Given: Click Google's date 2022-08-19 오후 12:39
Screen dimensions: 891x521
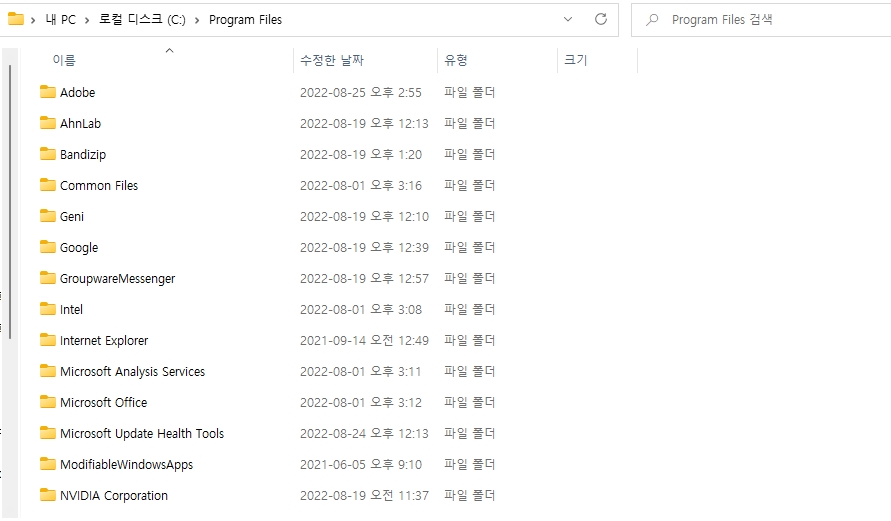Looking at the screenshot, I should point(364,248).
